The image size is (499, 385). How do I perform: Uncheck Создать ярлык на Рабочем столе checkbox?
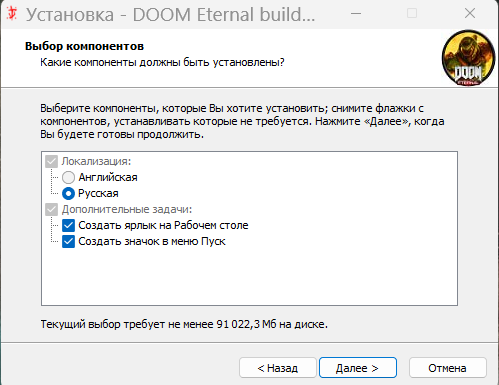pos(68,225)
